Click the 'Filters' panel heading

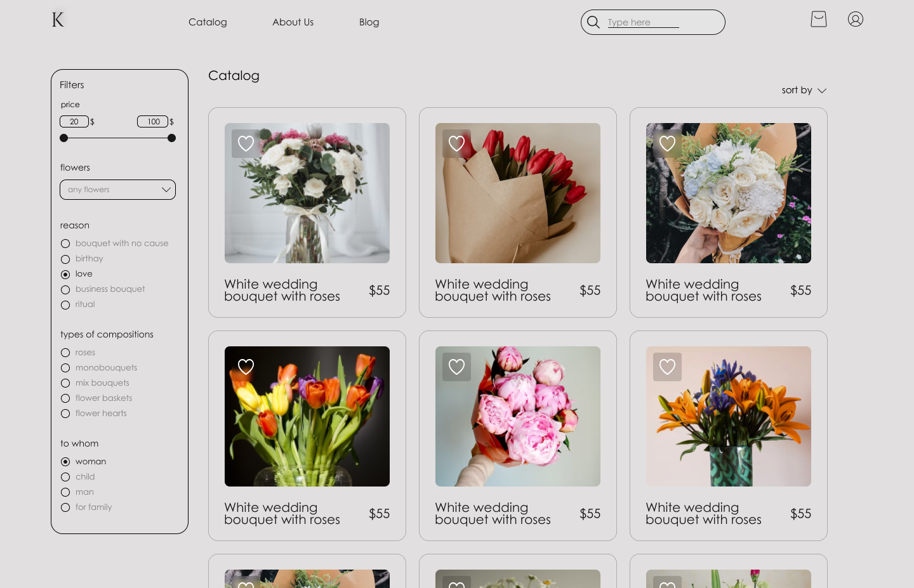(x=72, y=85)
